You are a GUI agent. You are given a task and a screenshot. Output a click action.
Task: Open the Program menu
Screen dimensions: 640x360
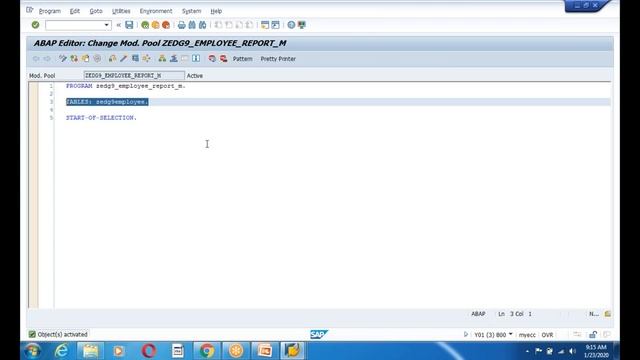click(x=49, y=11)
